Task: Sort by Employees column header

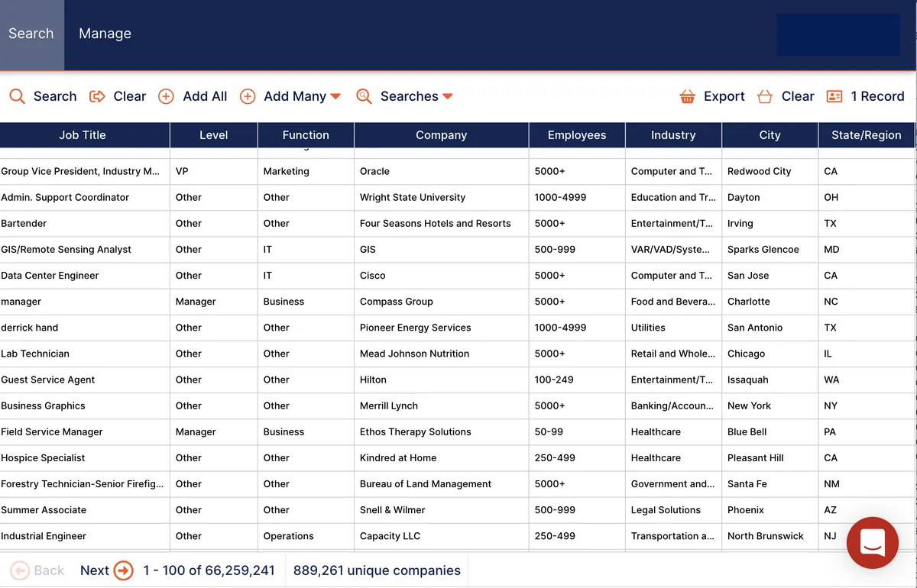Action: click(577, 135)
